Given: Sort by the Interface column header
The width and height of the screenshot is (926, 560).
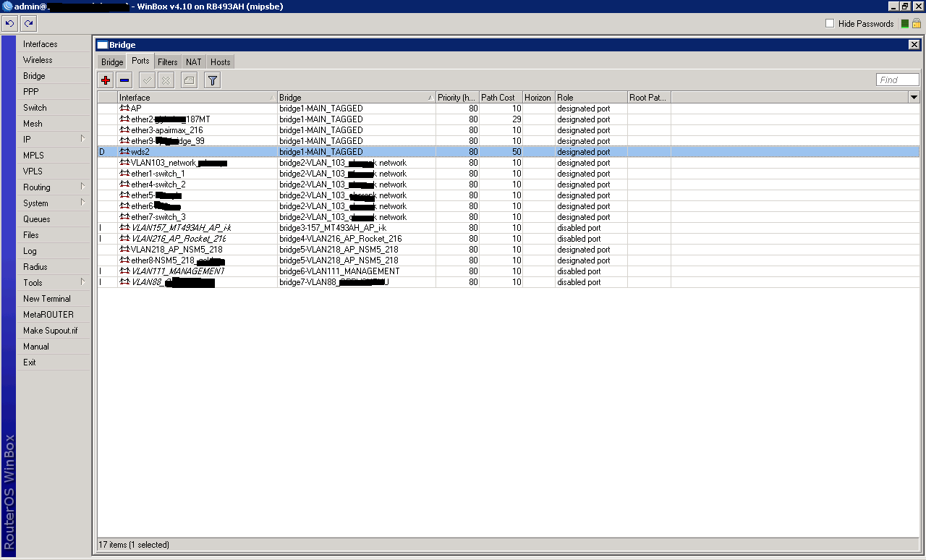Looking at the screenshot, I should pos(197,98).
